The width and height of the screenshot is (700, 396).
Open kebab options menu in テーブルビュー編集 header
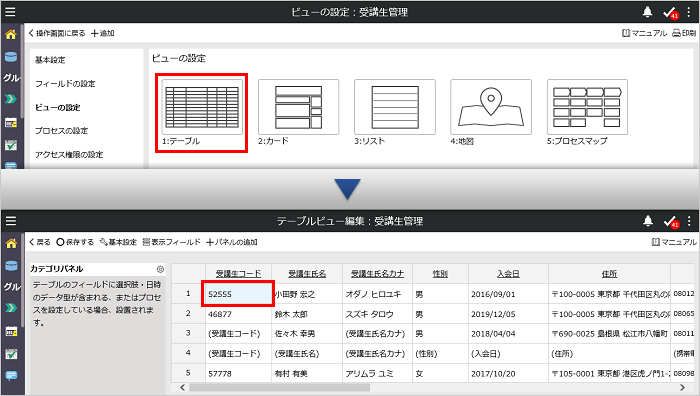(689, 221)
